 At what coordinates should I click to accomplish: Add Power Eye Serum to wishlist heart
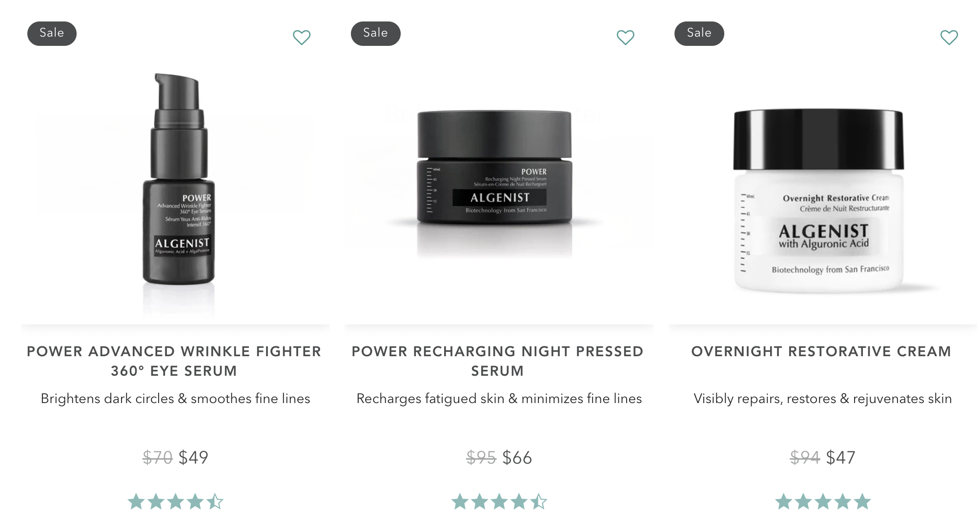click(x=302, y=37)
